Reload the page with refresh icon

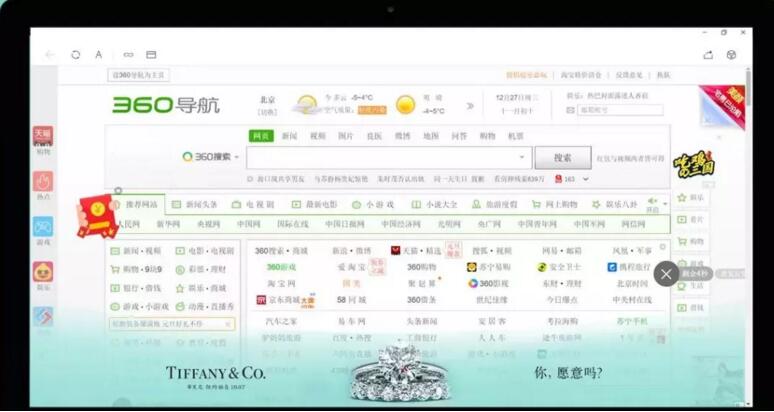point(75,54)
